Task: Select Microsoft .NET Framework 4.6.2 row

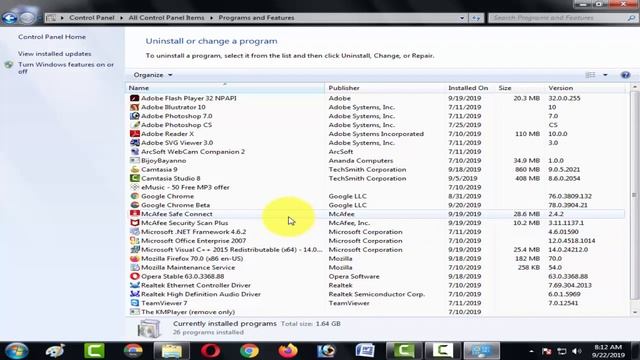Action: 376,232
